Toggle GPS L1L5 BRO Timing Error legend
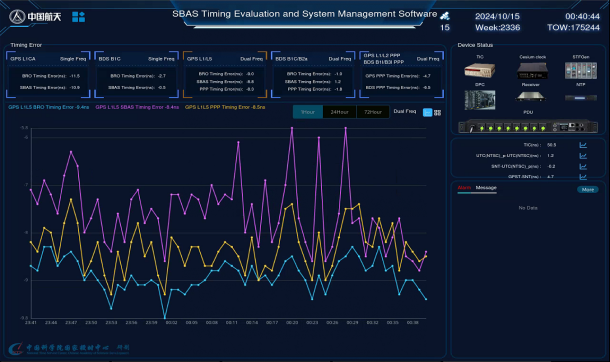This screenshot has width=610, height=362. point(49,107)
